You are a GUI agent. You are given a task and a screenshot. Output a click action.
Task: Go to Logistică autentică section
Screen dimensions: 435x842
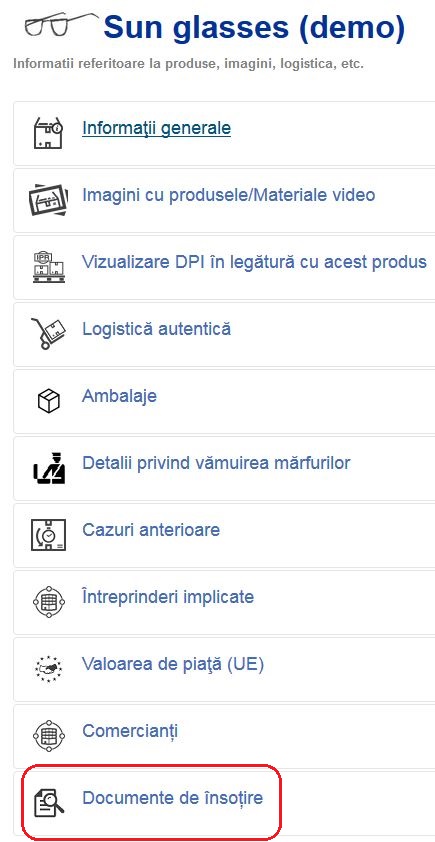pyautogui.click(x=156, y=329)
